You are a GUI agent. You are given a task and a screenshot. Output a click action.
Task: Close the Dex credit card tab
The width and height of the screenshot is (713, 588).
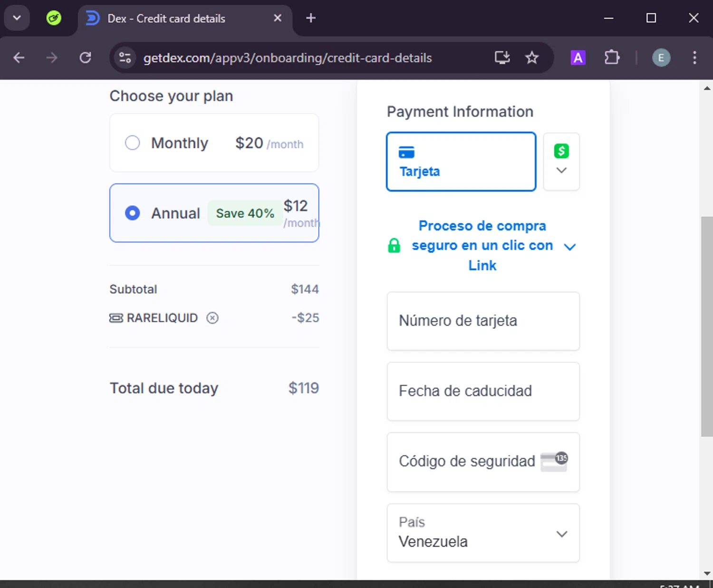tap(278, 18)
